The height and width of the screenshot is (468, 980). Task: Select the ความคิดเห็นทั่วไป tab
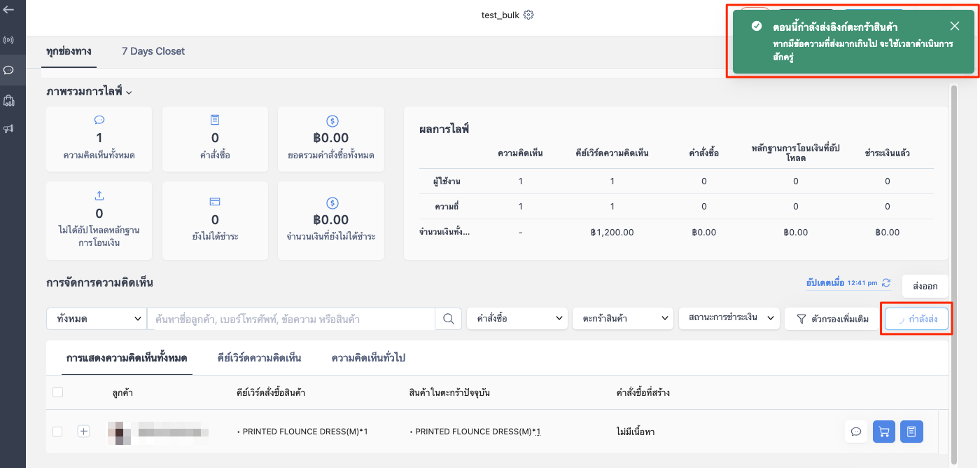pyautogui.click(x=368, y=358)
